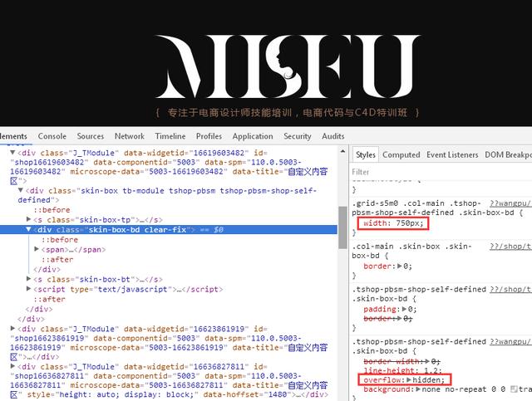Image resolution: width=532 pixels, height=401 pixels.
Task: Expand the shop16623861919 J_TModule div
Action: pos(12,329)
